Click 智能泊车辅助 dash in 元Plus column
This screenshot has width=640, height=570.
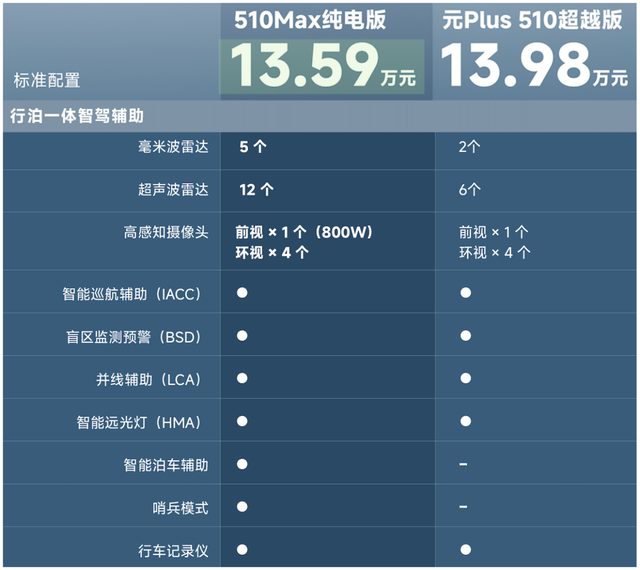pyautogui.click(x=463, y=464)
